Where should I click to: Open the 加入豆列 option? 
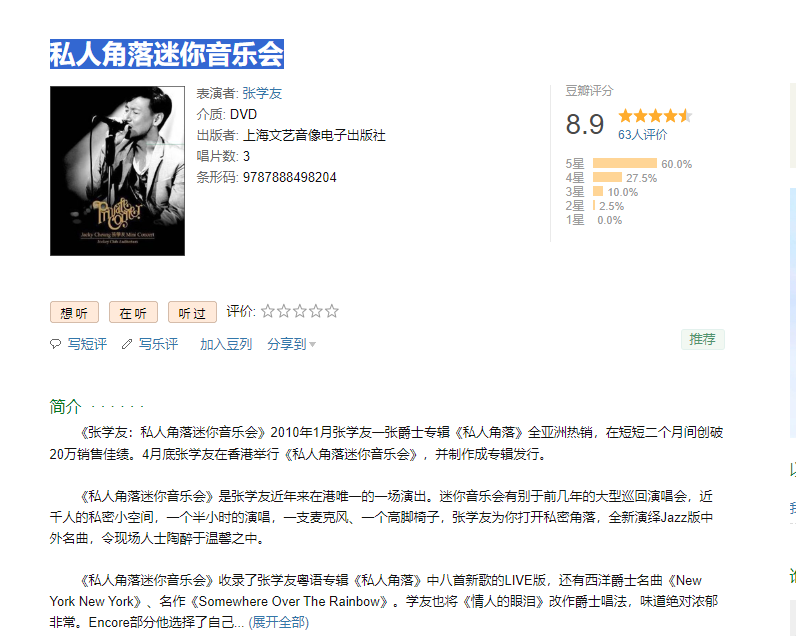226,344
